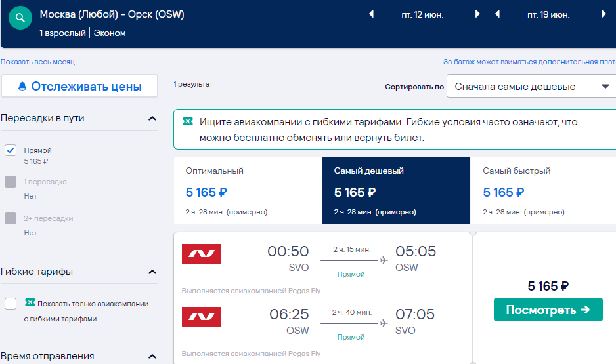616x364 pixels.
Task: Click the bell icon in Отслеживать цены
Action: point(22,87)
